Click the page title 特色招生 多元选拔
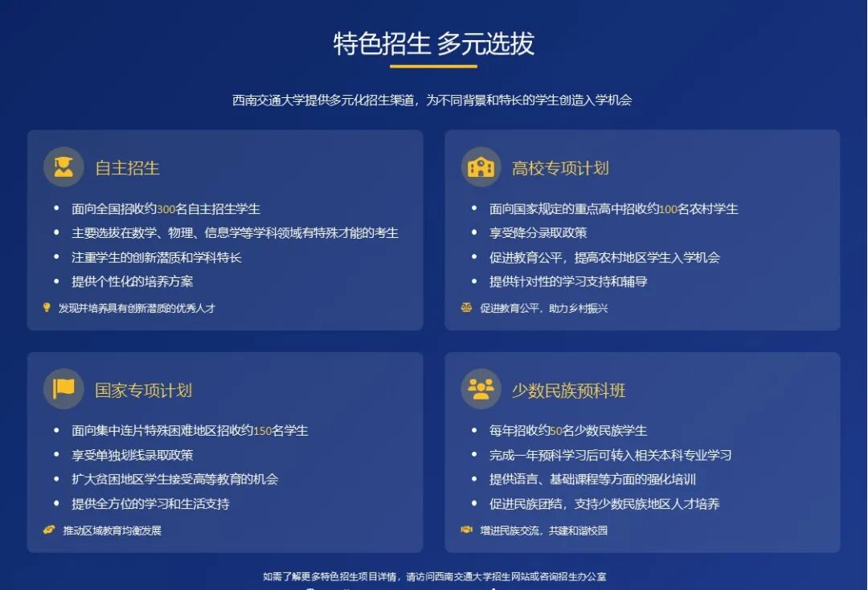 [433, 43]
